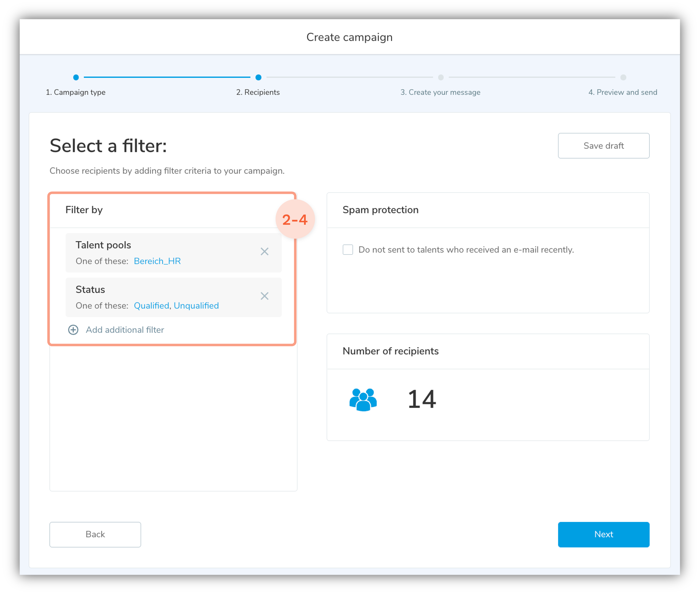
Task: Remove the Talent pools filter
Action: 264,251
